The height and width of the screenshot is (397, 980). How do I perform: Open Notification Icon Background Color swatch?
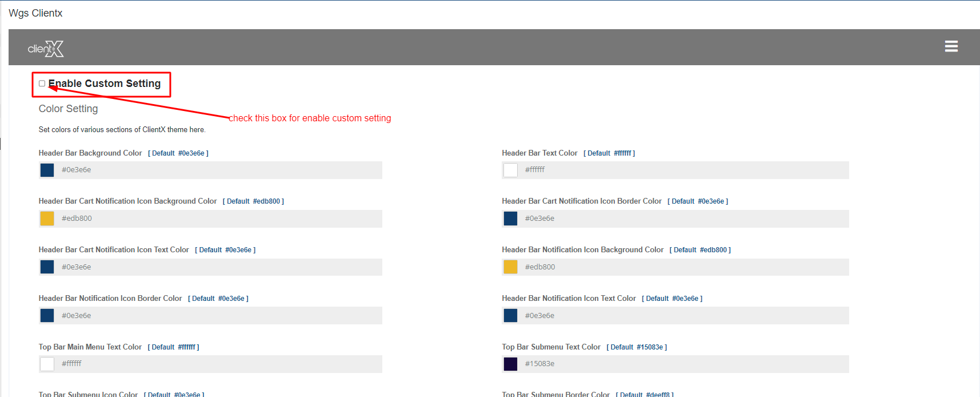tap(510, 267)
